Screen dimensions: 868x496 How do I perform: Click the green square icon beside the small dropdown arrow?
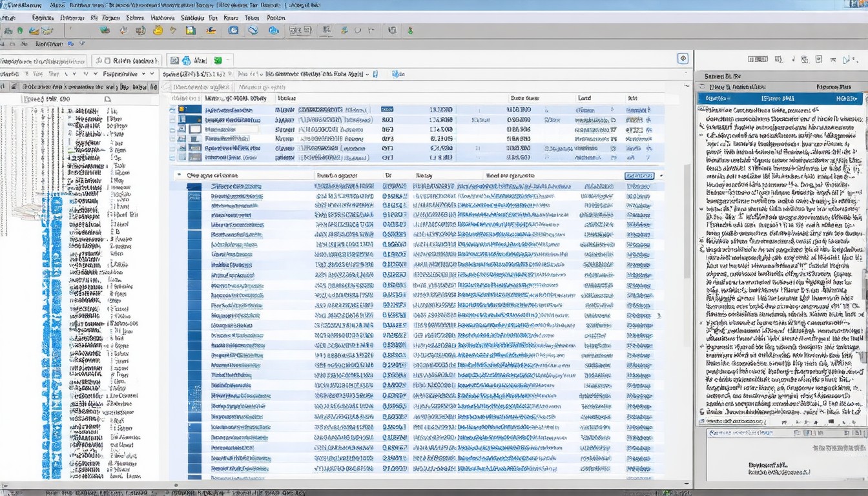coord(218,60)
